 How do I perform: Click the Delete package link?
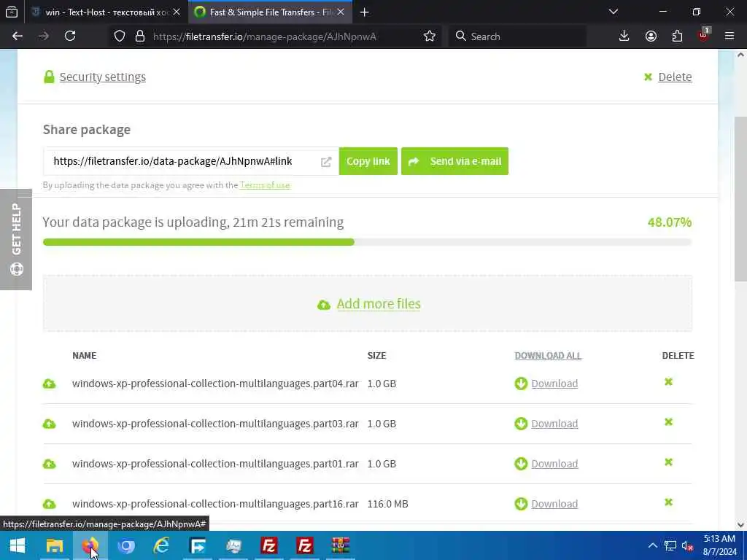[x=675, y=77]
